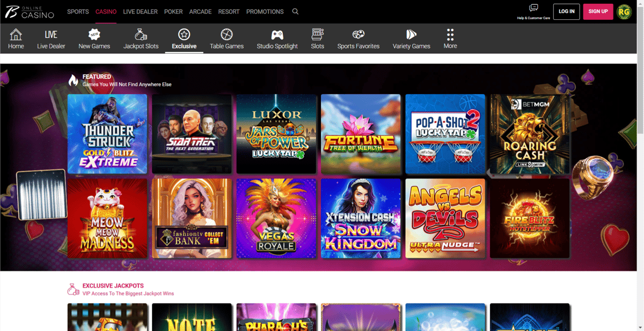The image size is (644, 331).
Task: Open the Resort menu item
Action: (229, 11)
